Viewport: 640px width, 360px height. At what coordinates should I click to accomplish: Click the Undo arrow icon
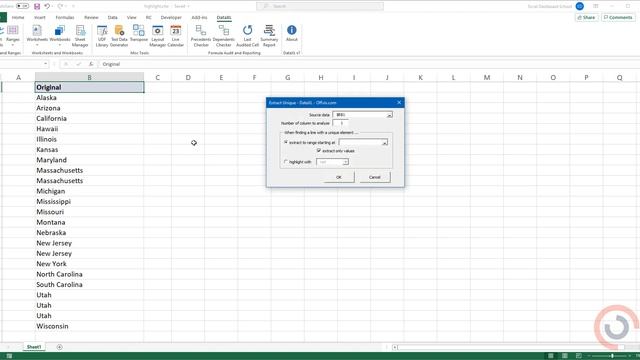click(47, 6)
